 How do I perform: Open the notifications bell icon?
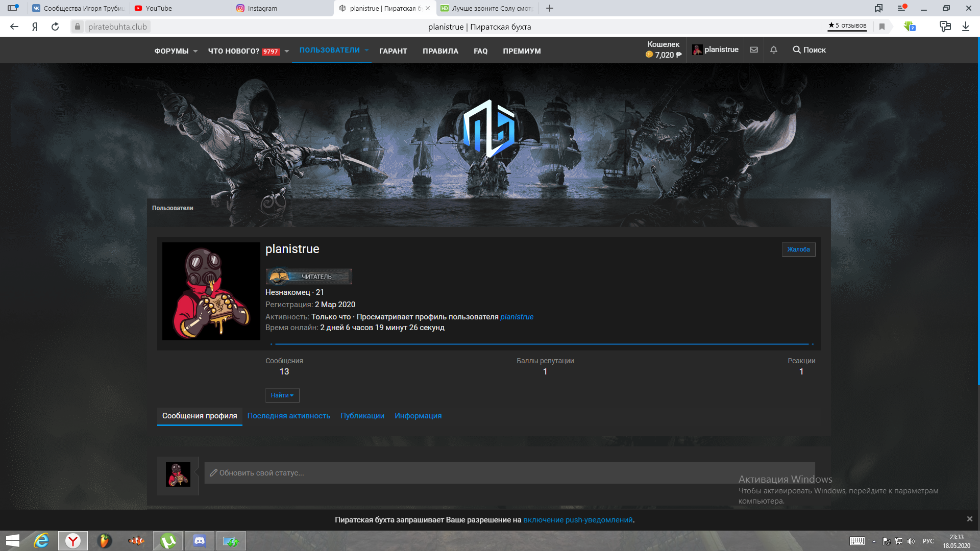click(774, 49)
